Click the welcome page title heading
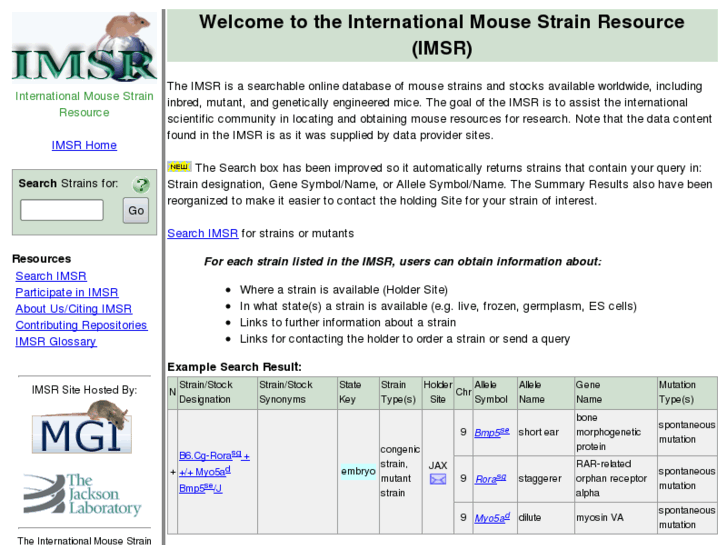 [442, 35]
